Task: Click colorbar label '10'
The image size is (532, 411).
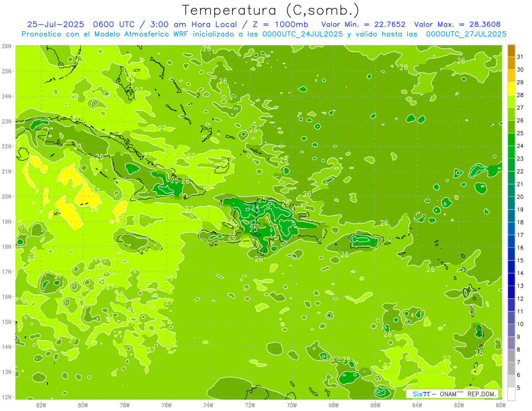Action: click(x=520, y=324)
